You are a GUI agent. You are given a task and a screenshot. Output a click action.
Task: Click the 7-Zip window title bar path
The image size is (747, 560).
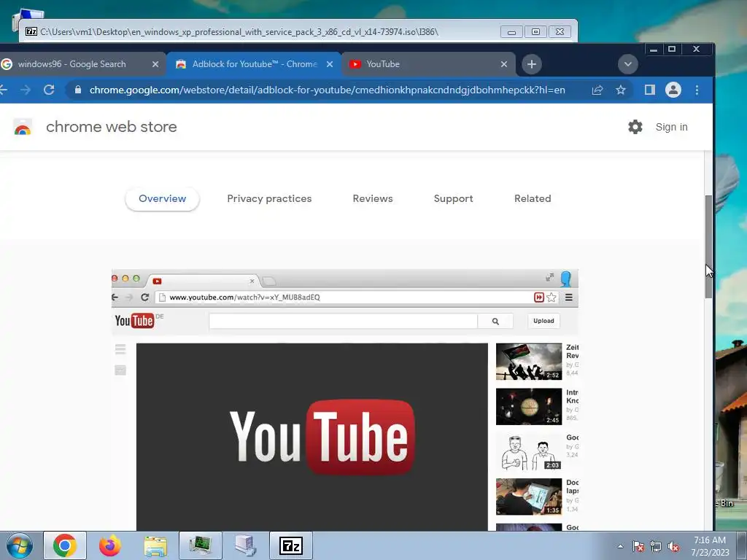(x=239, y=32)
